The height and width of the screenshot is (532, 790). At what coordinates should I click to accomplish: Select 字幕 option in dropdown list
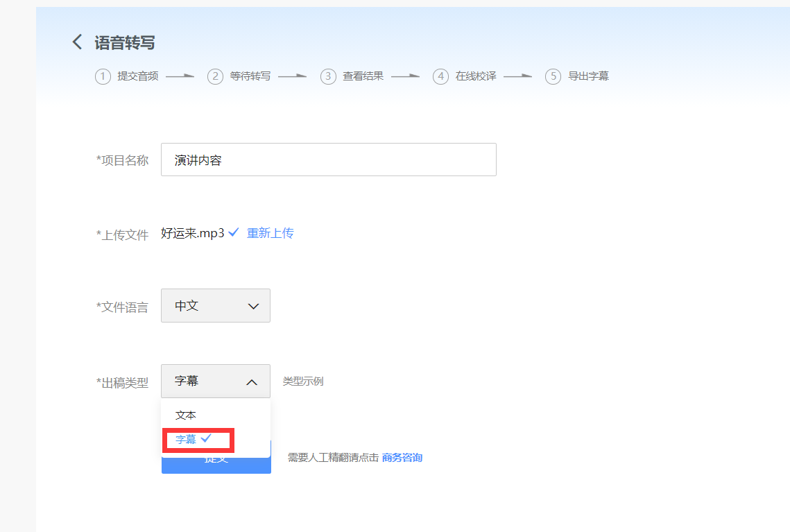[x=216, y=439]
